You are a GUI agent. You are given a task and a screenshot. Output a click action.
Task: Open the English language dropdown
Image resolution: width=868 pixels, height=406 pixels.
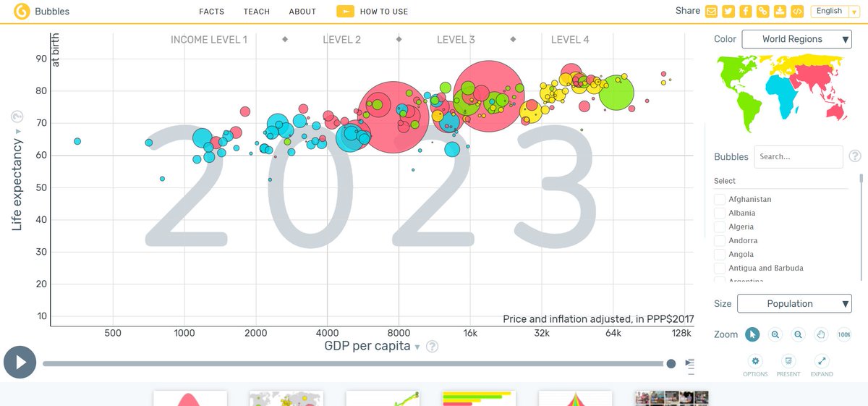tap(834, 11)
